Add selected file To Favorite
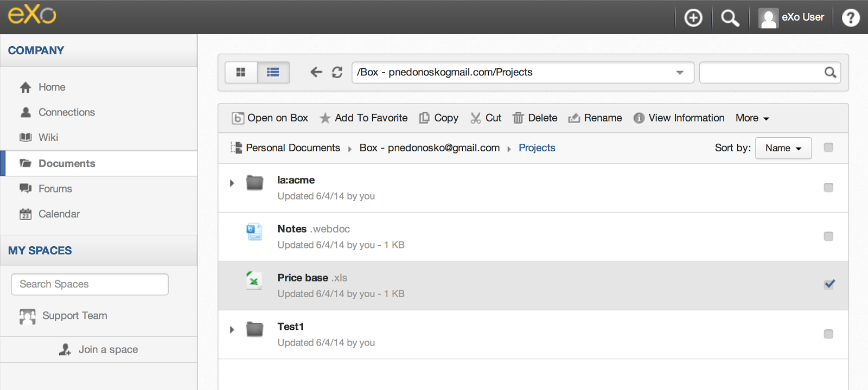The width and height of the screenshot is (868, 390). coord(363,118)
